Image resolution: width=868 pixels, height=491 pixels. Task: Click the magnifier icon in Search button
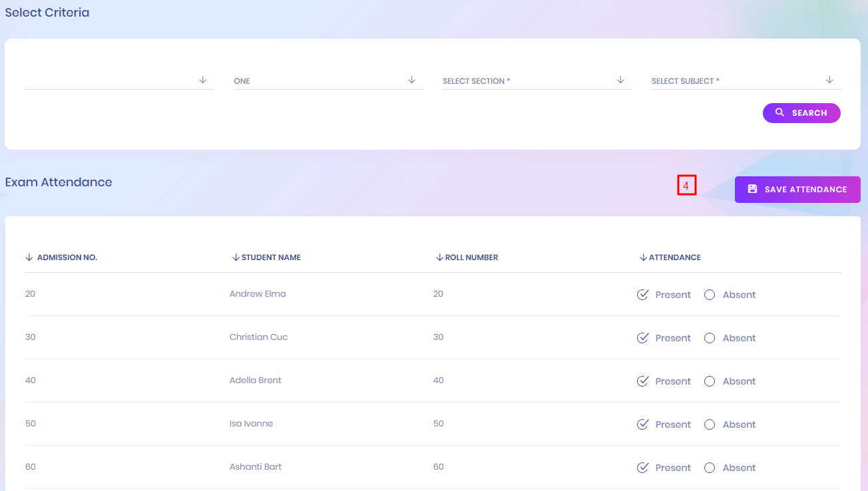pos(779,112)
